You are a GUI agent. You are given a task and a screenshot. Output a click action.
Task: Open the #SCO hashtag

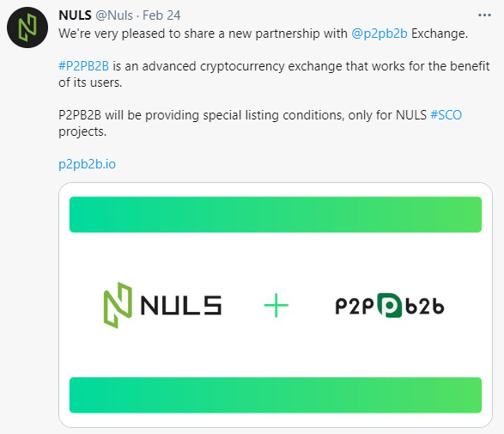pos(446,115)
